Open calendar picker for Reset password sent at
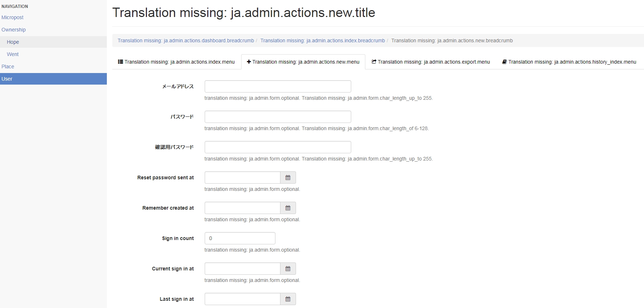Viewport: 644px width, 308px height. click(x=288, y=177)
